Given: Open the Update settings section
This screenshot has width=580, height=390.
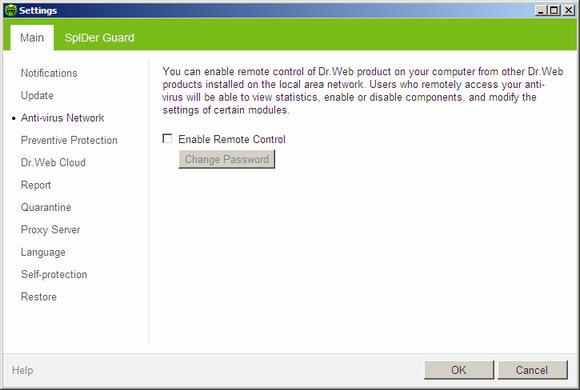Looking at the screenshot, I should (37, 95).
